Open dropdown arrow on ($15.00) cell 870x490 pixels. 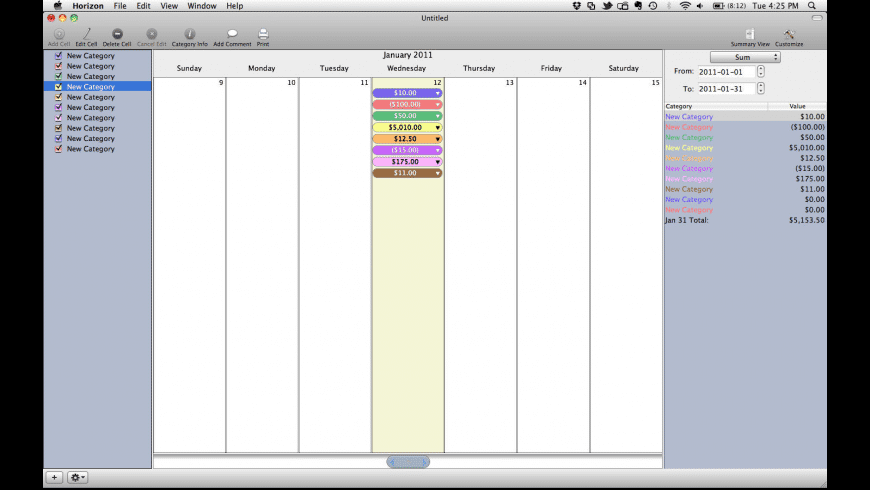pyautogui.click(x=438, y=150)
